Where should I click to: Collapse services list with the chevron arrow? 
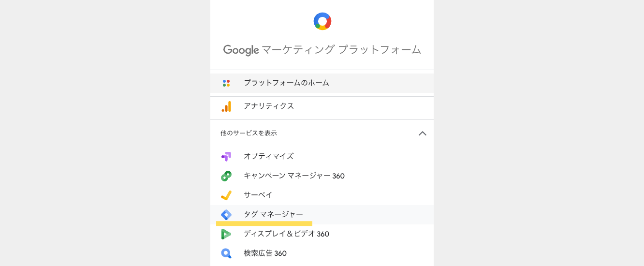(x=423, y=133)
